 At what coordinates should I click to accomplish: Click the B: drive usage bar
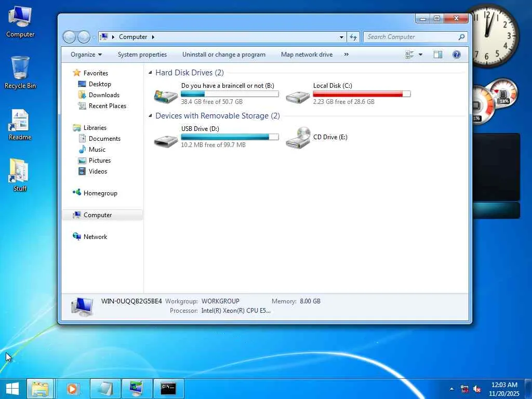point(230,94)
